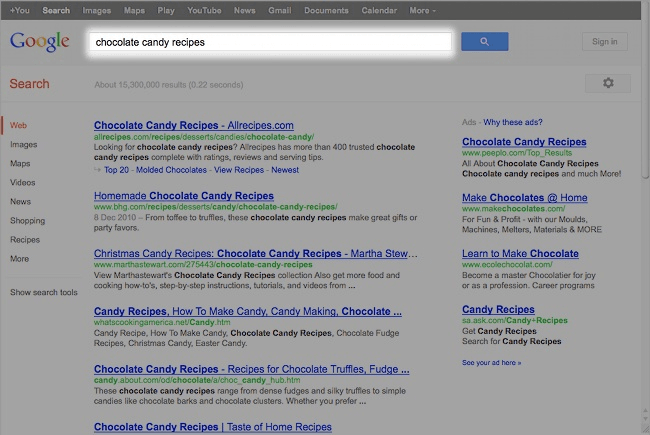Open the Top 20 sitelink
The width and height of the screenshot is (650, 435).
(116, 170)
